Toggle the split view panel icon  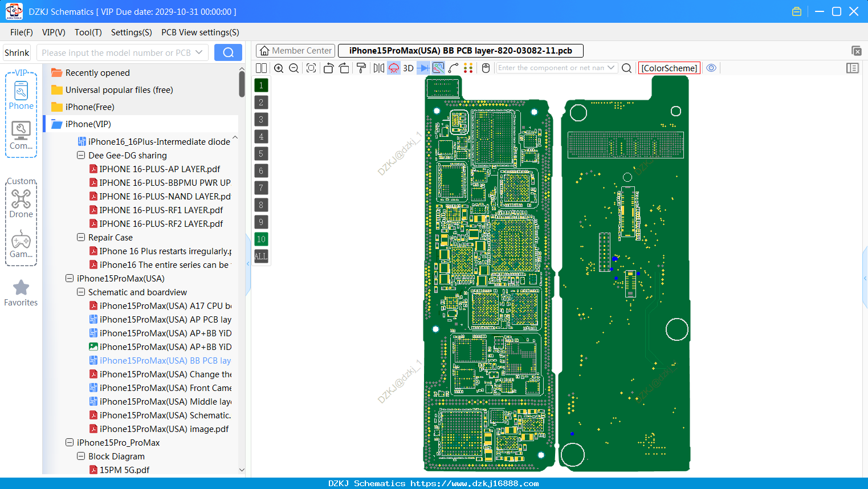pyautogui.click(x=261, y=68)
